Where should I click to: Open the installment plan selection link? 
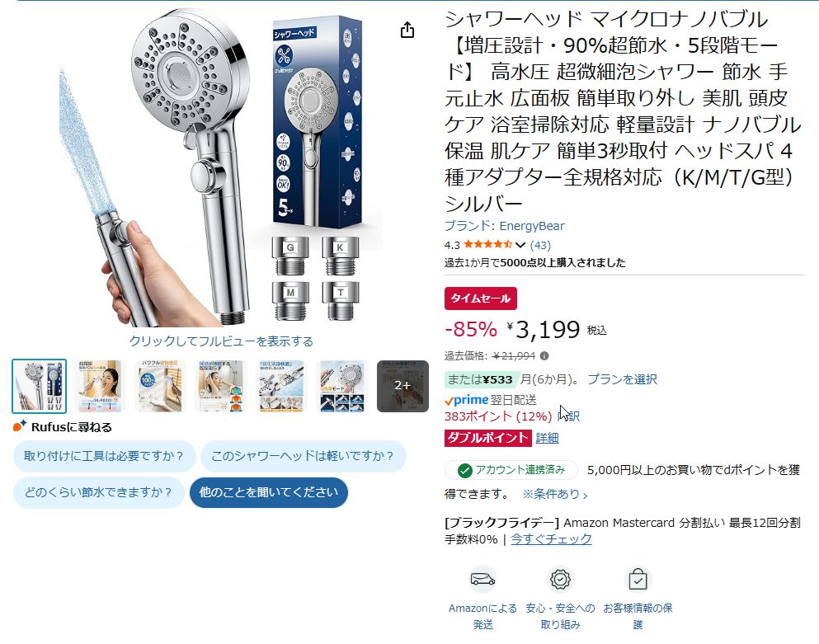point(622,379)
